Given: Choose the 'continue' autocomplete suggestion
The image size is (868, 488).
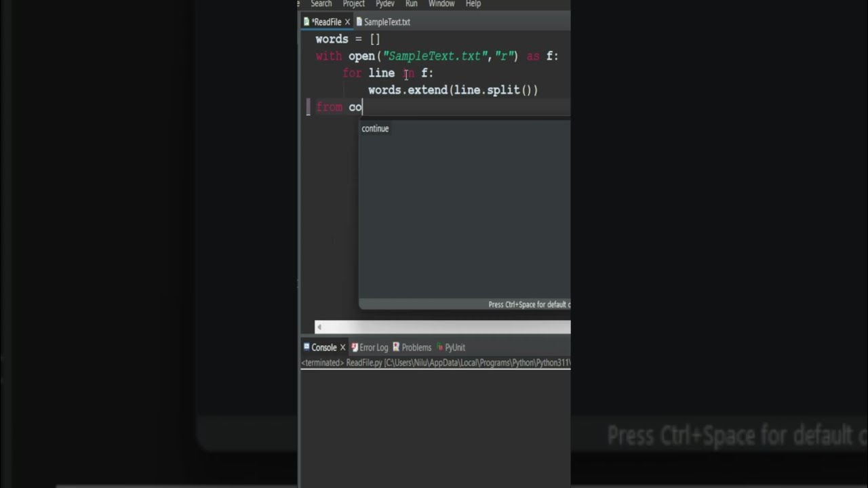Looking at the screenshot, I should tap(375, 129).
